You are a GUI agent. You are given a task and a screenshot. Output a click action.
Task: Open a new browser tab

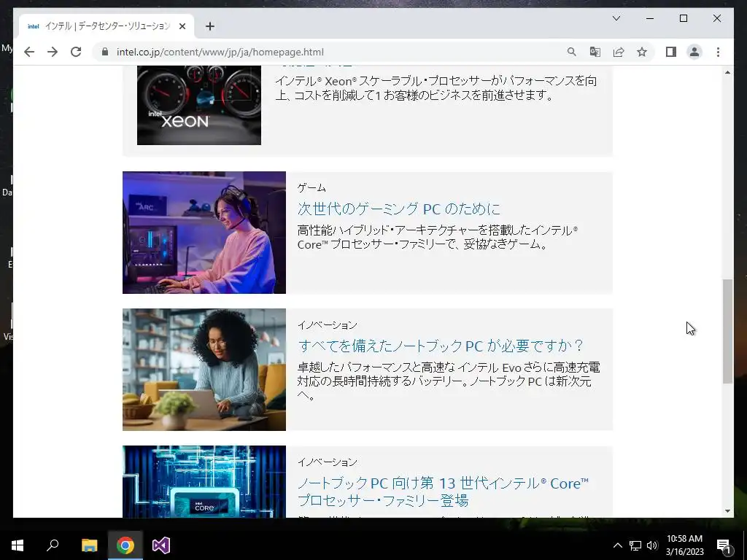[x=209, y=26]
